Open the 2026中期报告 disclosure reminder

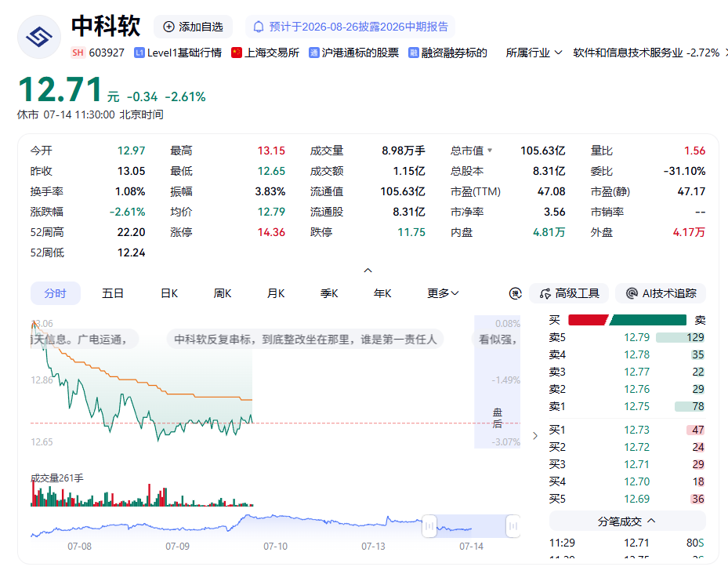(350, 27)
